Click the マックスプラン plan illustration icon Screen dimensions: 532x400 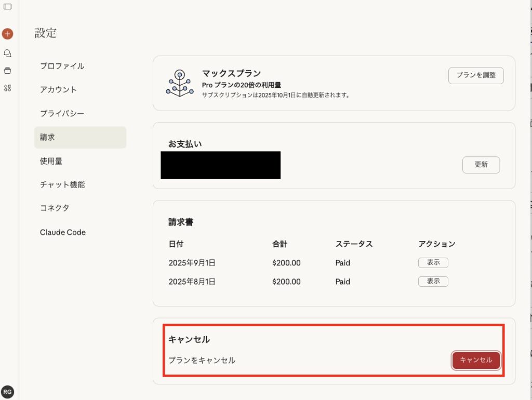pos(179,83)
